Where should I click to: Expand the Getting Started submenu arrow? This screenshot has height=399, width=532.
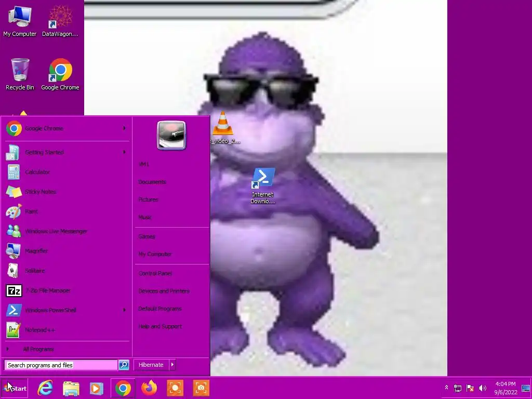click(124, 152)
